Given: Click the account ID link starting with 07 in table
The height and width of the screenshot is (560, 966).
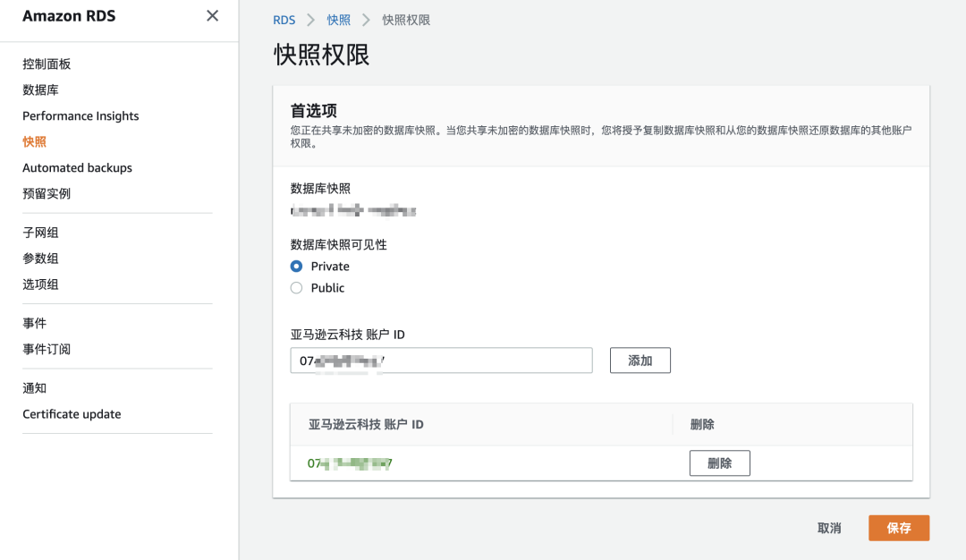Looking at the screenshot, I should point(350,463).
